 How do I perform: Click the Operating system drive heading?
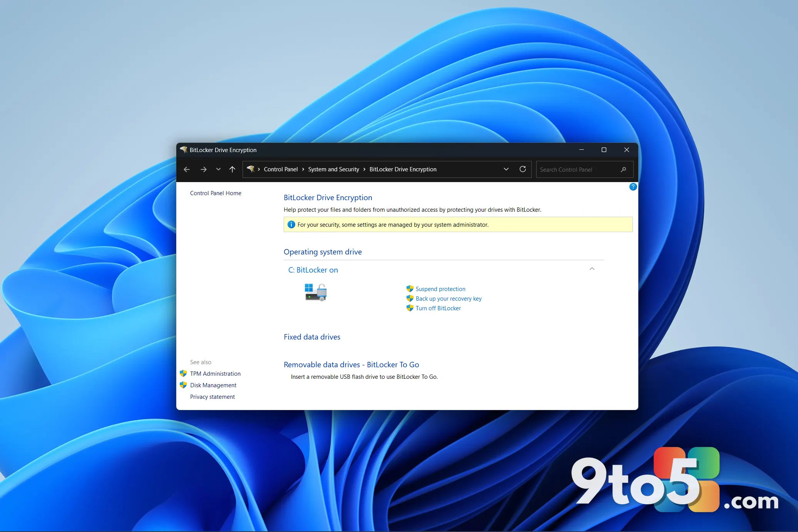coord(323,252)
